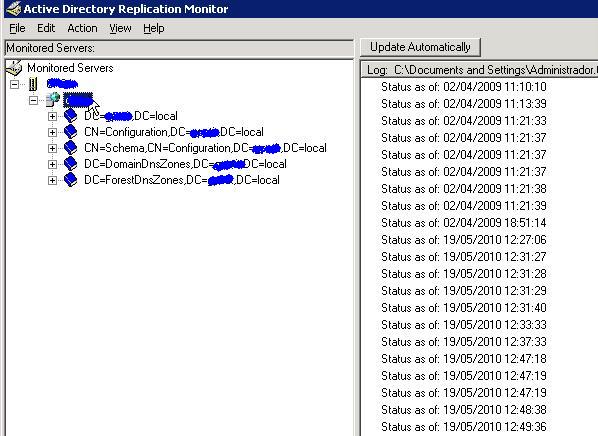
Task: Select log entry 02/04/2009 11:21:38
Action: (x=464, y=189)
